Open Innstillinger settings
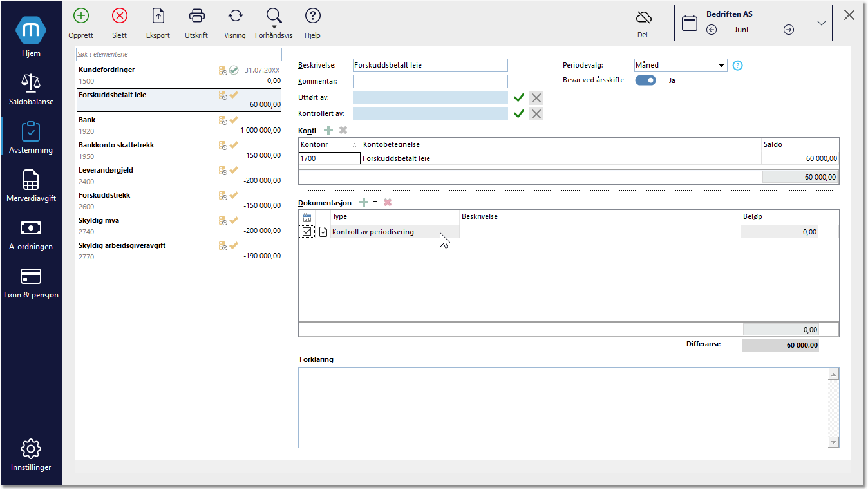This screenshot has width=868, height=490. (x=31, y=455)
